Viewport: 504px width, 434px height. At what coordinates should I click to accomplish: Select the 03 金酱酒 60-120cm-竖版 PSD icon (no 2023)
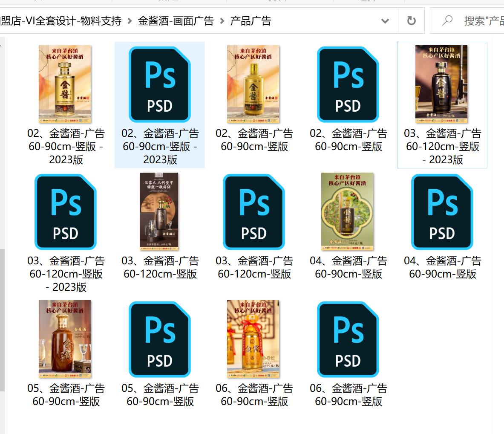tap(254, 212)
